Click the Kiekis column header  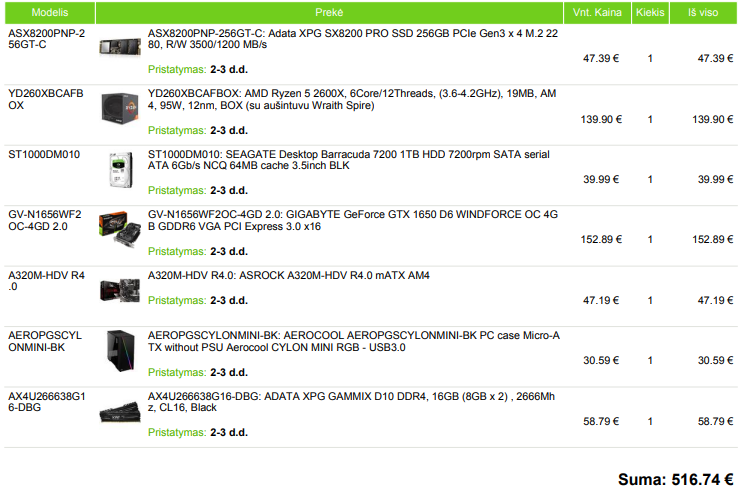click(x=650, y=12)
